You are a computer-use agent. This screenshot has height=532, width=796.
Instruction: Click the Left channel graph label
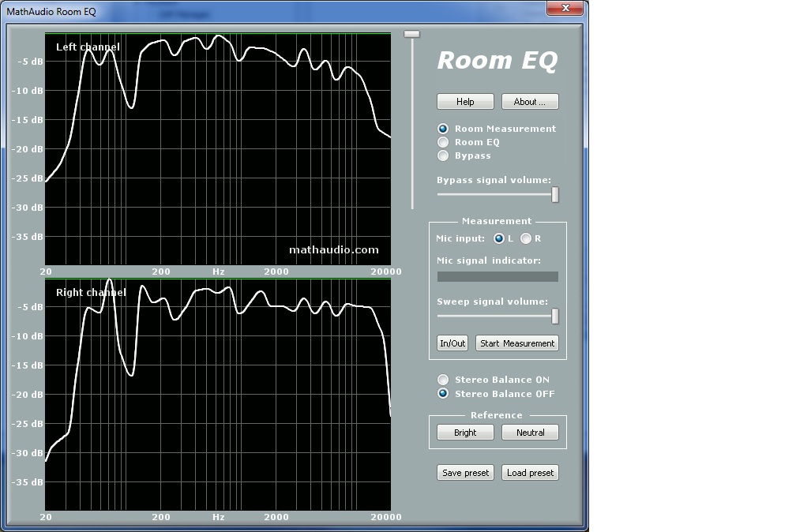coord(88,47)
